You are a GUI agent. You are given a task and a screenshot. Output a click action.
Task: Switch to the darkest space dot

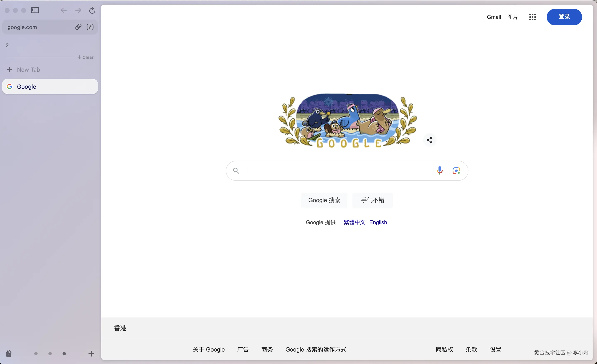64,354
